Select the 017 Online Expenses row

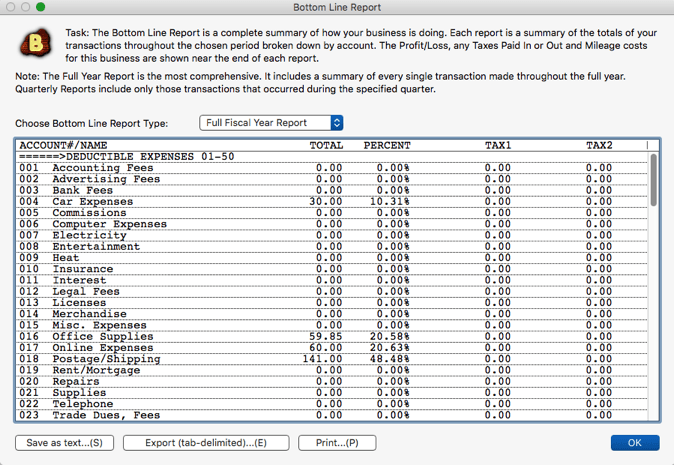point(332,348)
